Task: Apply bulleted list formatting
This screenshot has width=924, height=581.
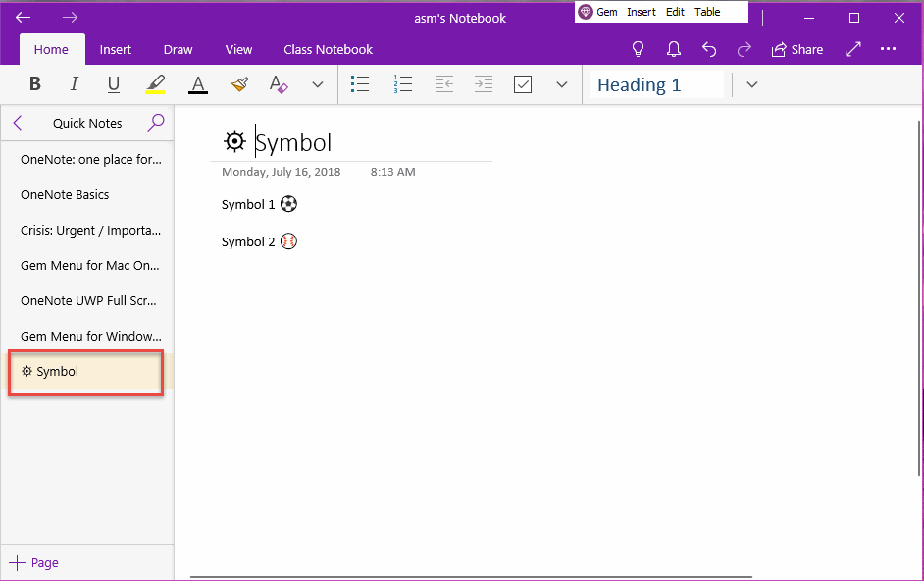Action: (360, 84)
